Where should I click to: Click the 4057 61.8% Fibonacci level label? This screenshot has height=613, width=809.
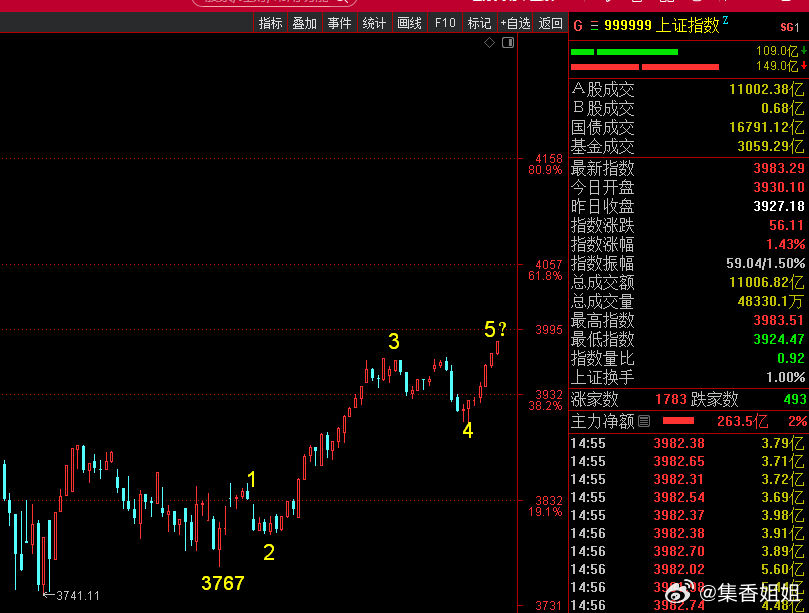point(546,270)
